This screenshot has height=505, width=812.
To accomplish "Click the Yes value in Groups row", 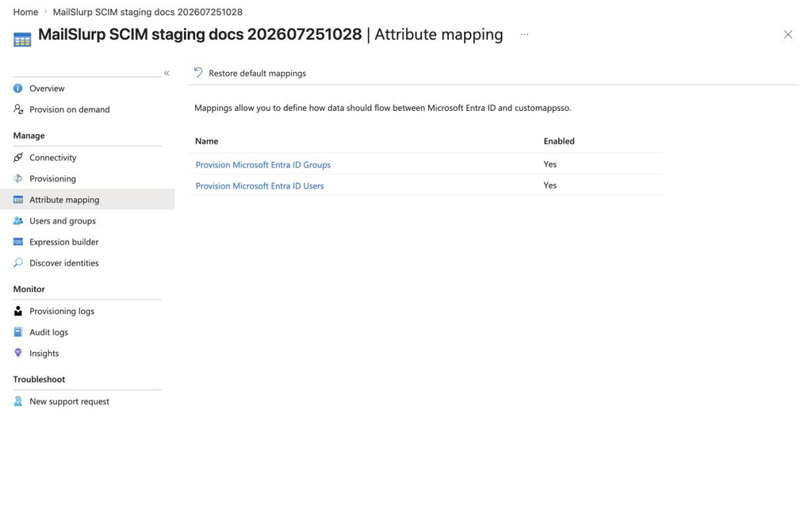I will point(550,164).
